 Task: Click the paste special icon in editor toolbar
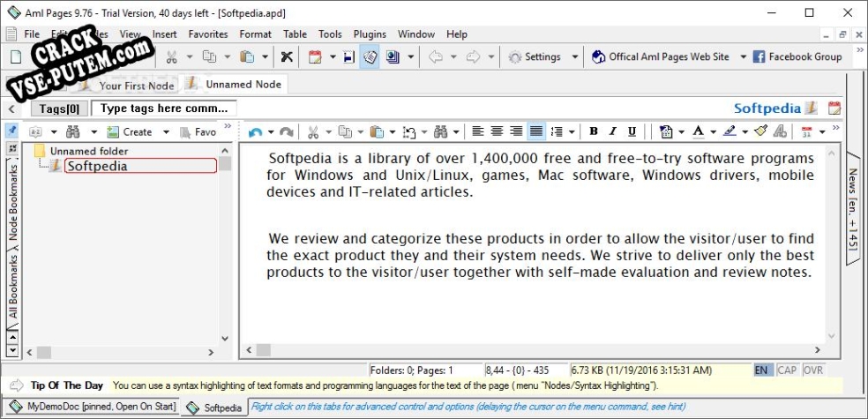click(409, 131)
